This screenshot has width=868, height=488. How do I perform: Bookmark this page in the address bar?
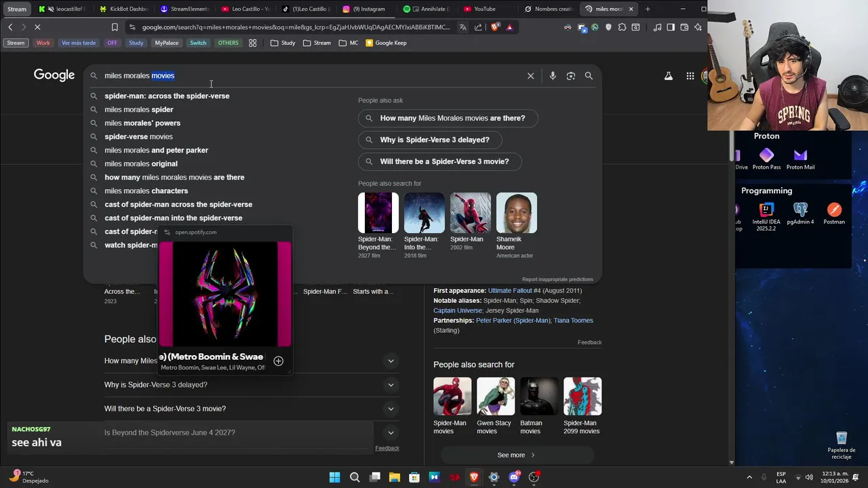[115, 27]
